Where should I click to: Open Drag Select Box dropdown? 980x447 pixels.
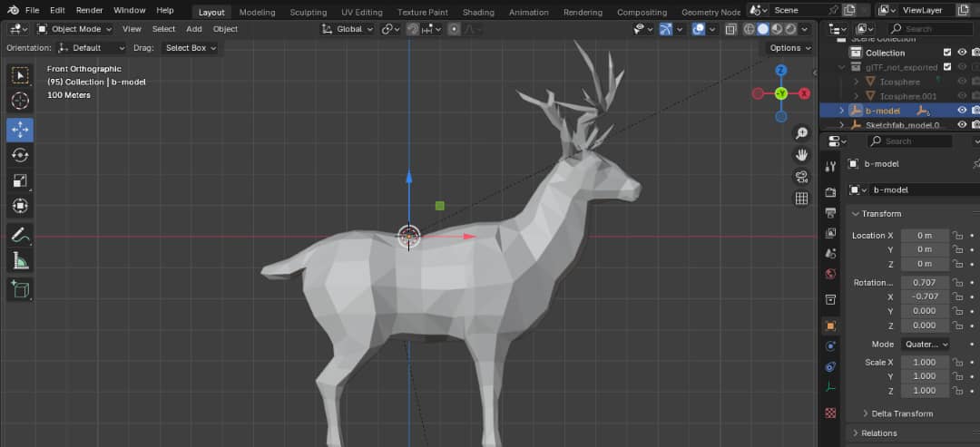point(191,48)
